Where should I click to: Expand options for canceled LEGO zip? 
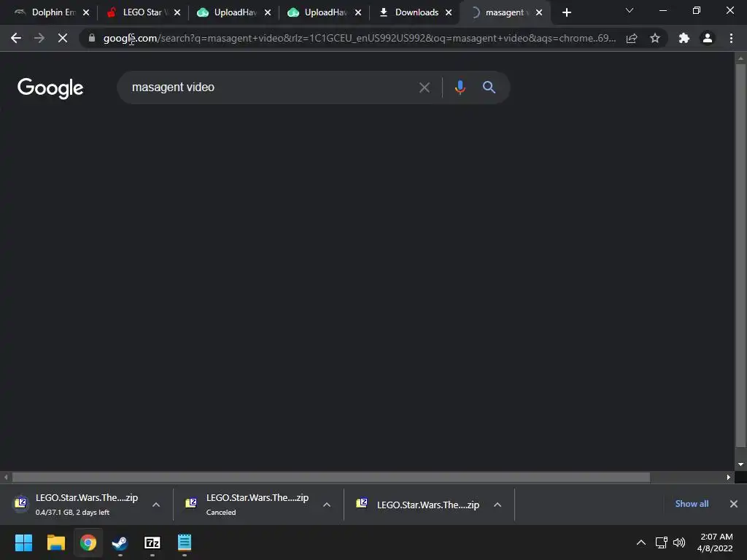tap(327, 505)
